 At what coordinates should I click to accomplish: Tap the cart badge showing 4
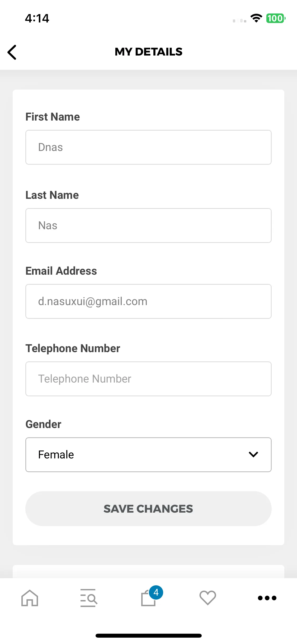click(156, 592)
